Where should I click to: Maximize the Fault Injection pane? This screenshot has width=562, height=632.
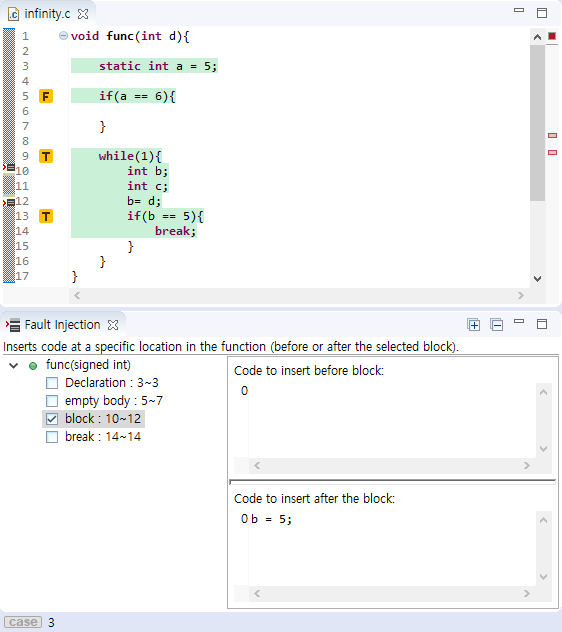tap(542, 324)
